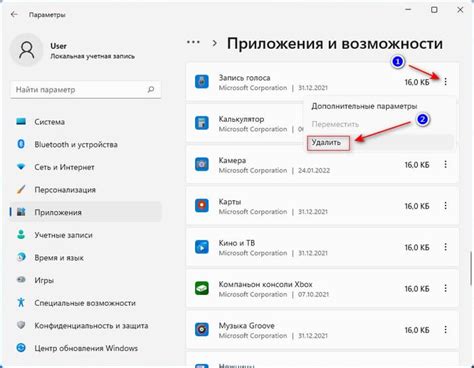
Task: Click the Компаньон консоли Xbox icon
Action: 202,288
